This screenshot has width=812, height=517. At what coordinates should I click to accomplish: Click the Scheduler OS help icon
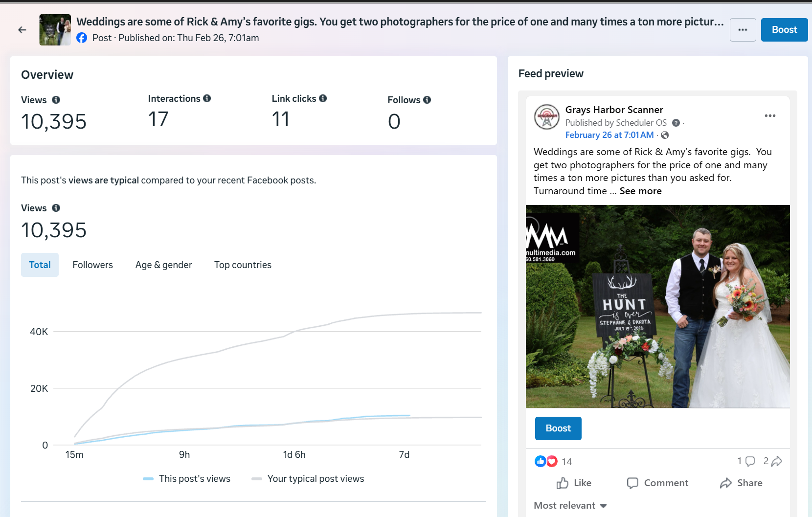676,123
